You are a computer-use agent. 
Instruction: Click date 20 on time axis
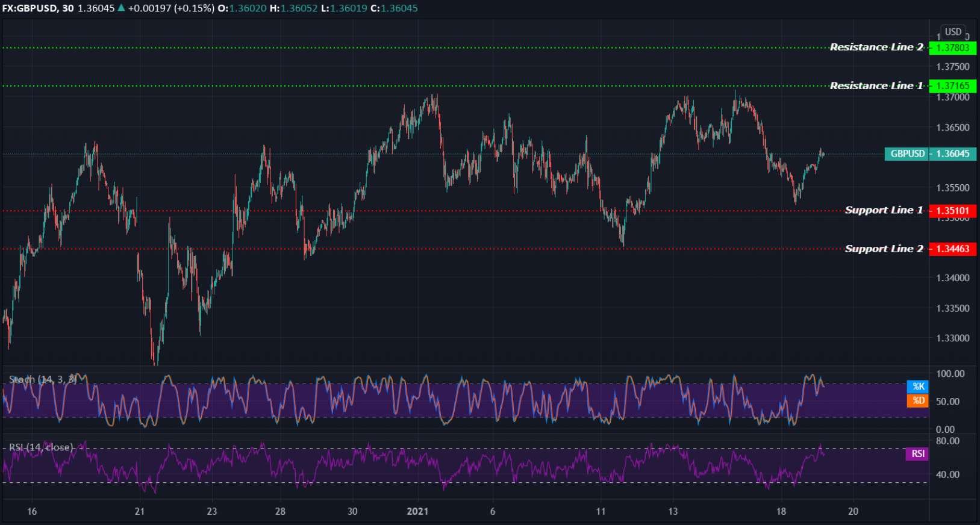(x=853, y=511)
